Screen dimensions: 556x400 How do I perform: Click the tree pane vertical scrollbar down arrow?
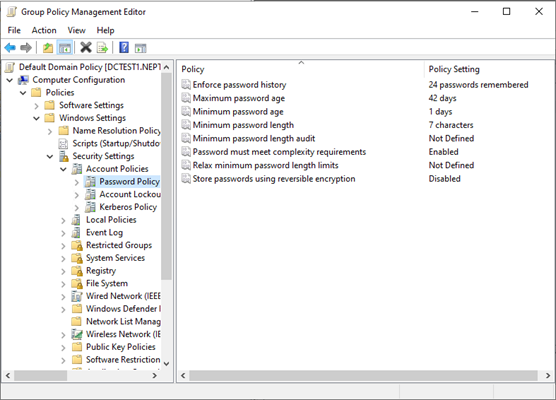pyautogui.click(x=167, y=363)
